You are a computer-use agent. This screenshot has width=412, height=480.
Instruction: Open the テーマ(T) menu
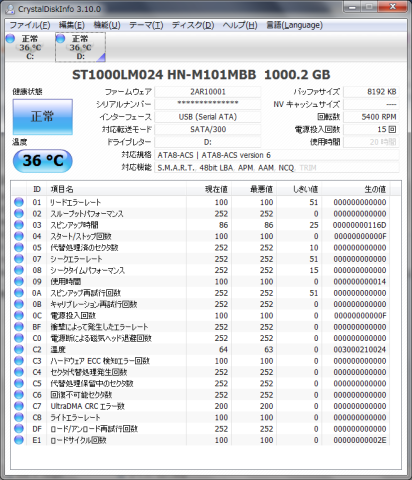(146, 25)
